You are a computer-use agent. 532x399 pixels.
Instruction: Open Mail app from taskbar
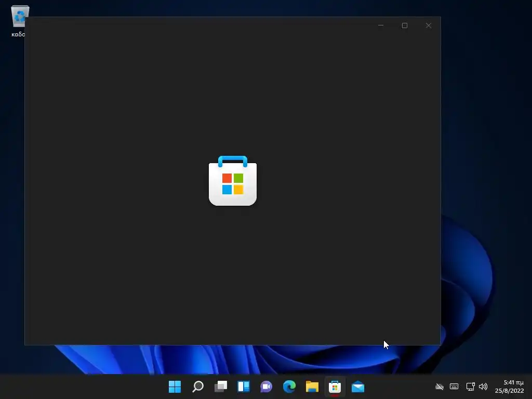tap(357, 387)
